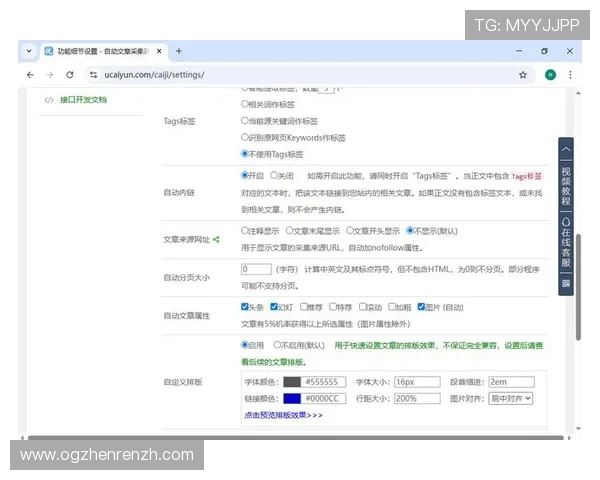600x480 pixels.
Task: Click the gray 字体颜色 swatch
Action: 292,382
